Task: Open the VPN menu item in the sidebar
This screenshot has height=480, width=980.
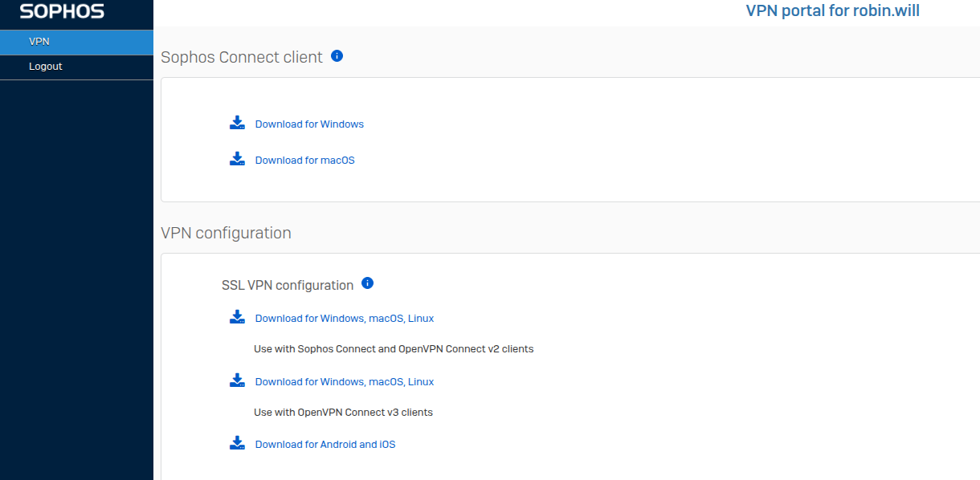Action: [x=39, y=42]
